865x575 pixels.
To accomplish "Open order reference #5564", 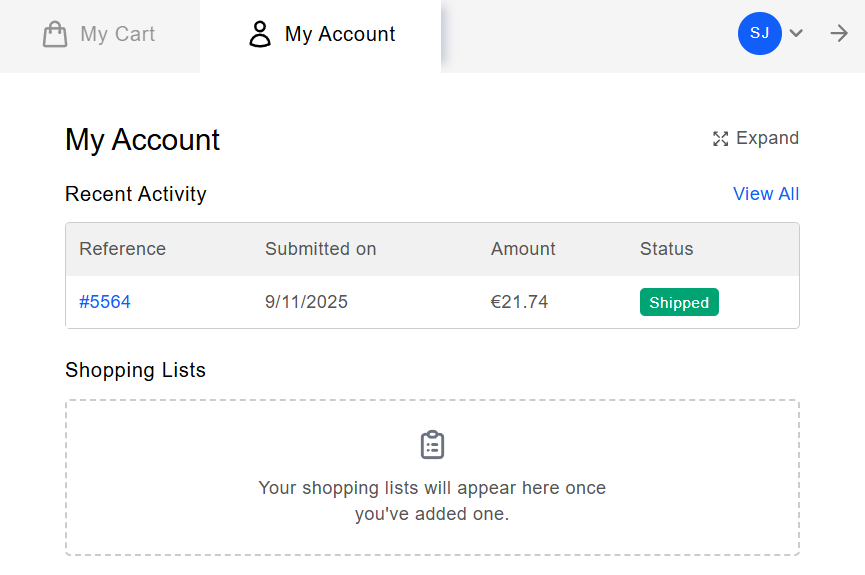I will (105, 302).
